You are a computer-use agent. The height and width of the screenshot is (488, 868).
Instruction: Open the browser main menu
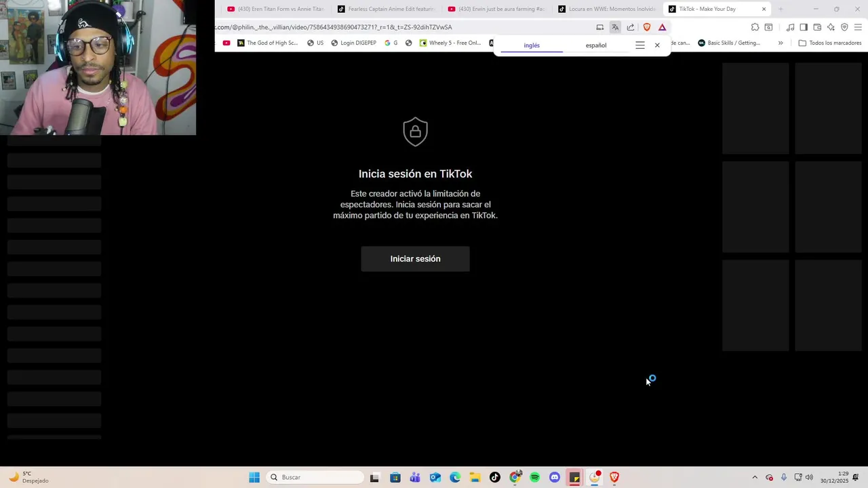pyautogui.click(x=858, y=27)
